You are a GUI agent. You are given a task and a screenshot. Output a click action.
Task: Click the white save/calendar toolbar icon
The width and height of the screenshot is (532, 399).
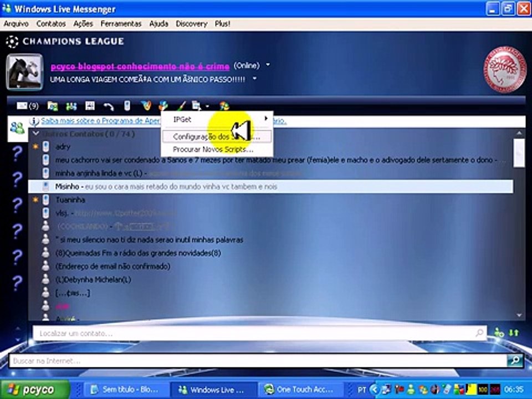coord(90,106)
